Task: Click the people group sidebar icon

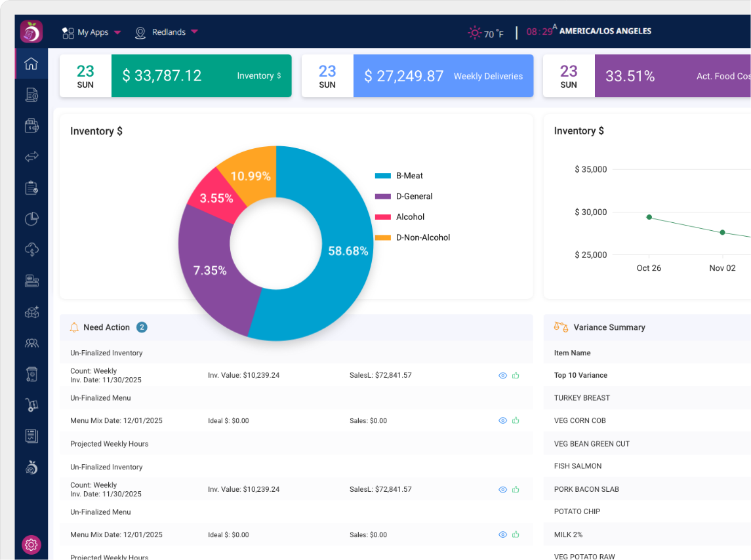Action: [31, 343]
